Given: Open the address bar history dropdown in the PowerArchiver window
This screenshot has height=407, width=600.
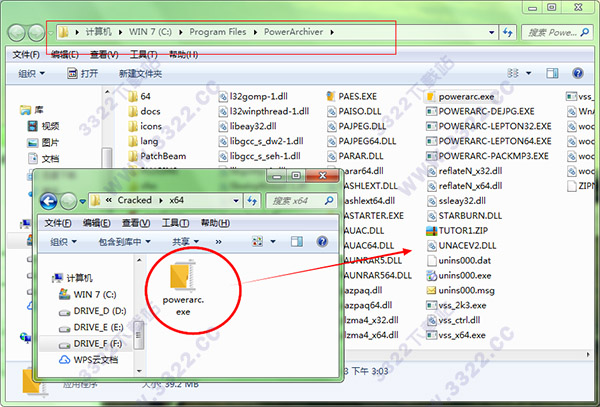Looking at the screenshot, I should point(492,33).
